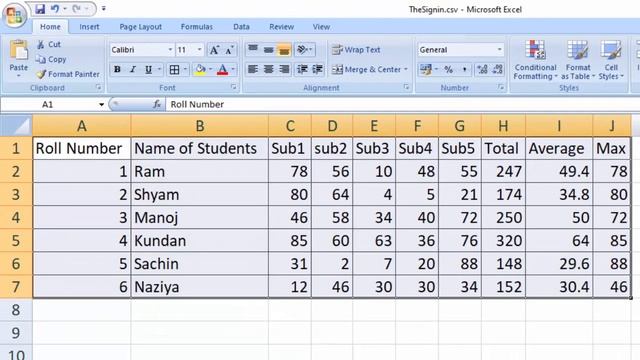This screenshot has height=360, width=640.
Task: Copy the selected cells
Action: click(x=51, y=59)
